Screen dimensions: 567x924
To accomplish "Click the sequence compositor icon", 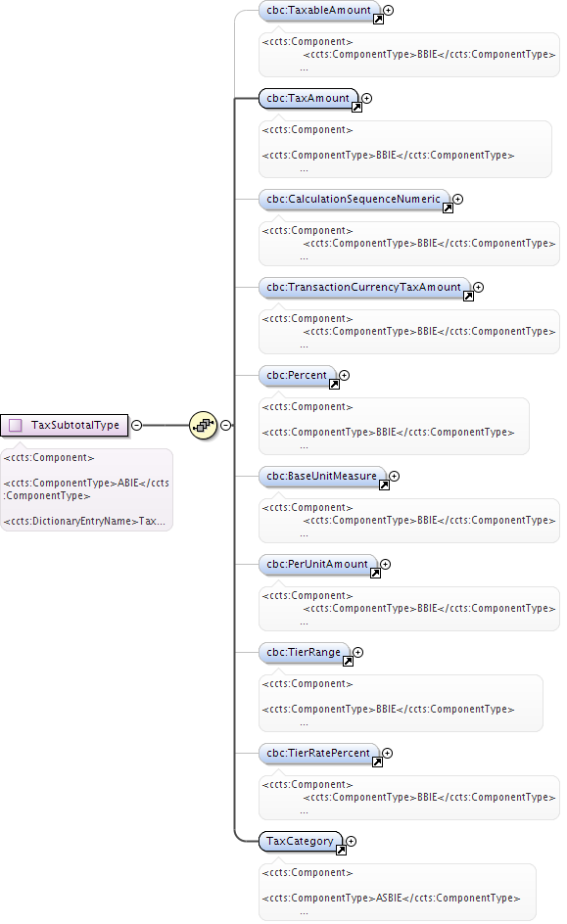I will pyautogui.click(x=204, y=425).
